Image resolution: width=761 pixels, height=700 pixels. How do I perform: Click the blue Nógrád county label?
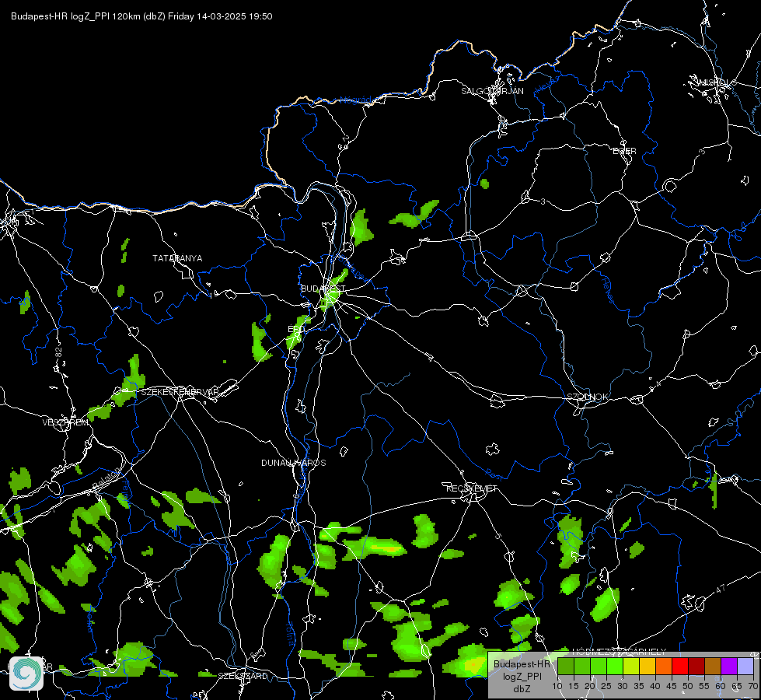[355, 100]
